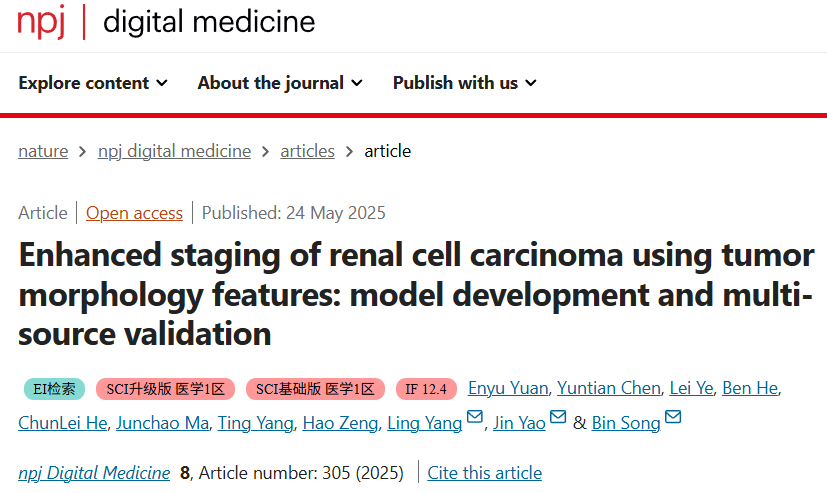Expand the Explore content dropdown
The width and height of the screenshot is (827, 493).
pyautogui.click(x=93, y=83)
